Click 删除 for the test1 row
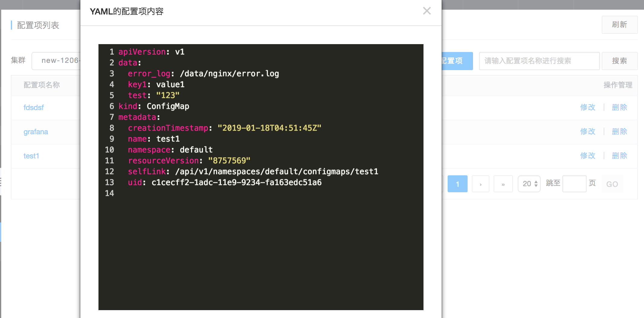 [x=619, y=156]
